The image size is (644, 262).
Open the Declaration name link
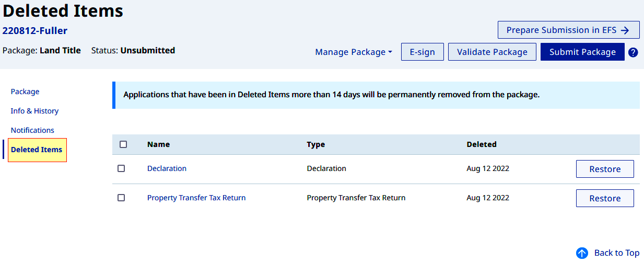coord(167,168)
